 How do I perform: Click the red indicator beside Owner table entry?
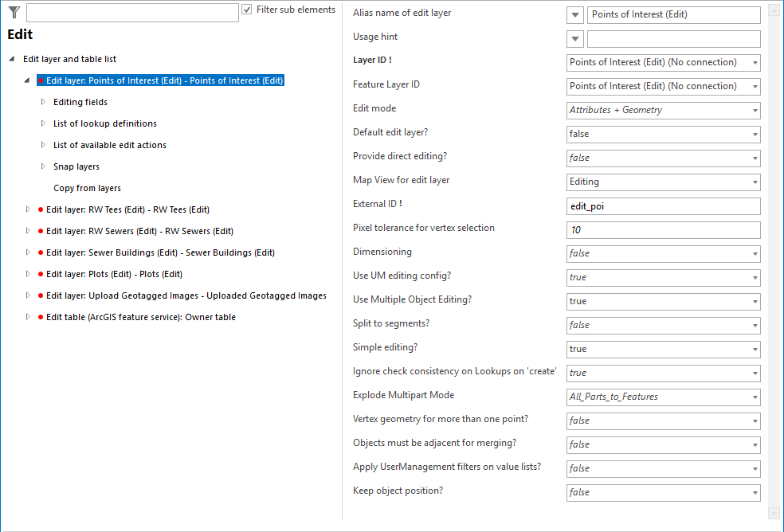tap(40, 316)
